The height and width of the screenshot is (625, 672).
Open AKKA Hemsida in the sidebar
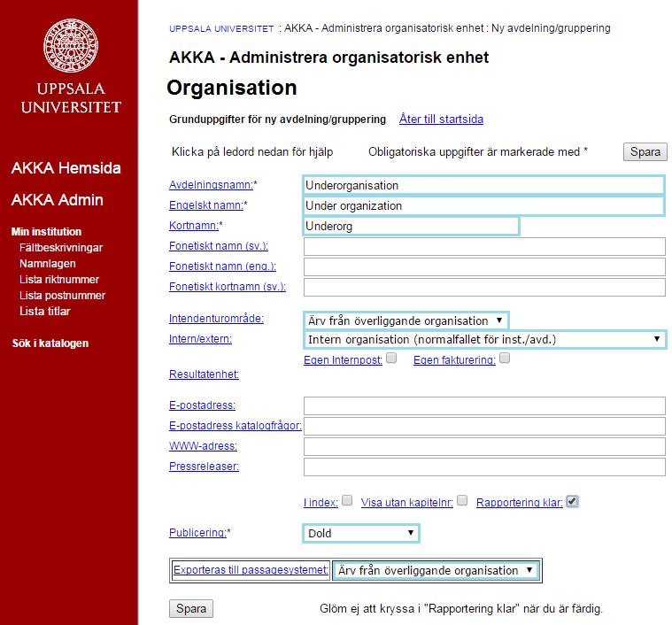pyautogui.click(x=66, y=168)
